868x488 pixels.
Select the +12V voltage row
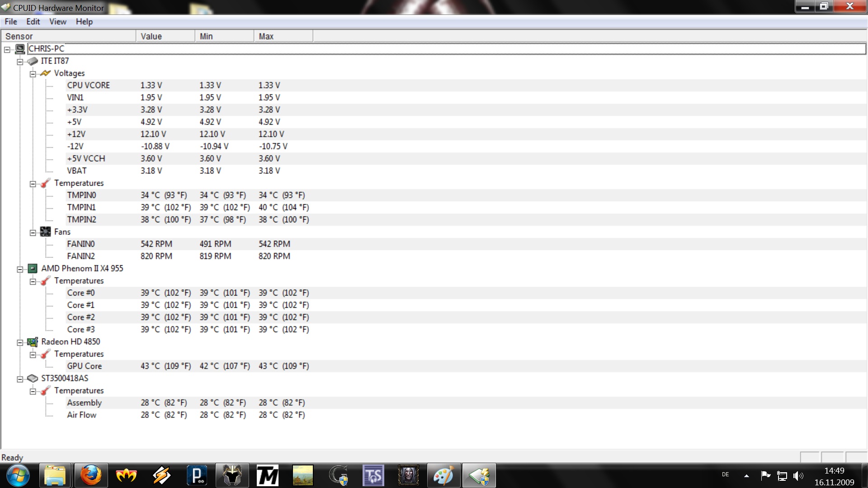(466, 134)
